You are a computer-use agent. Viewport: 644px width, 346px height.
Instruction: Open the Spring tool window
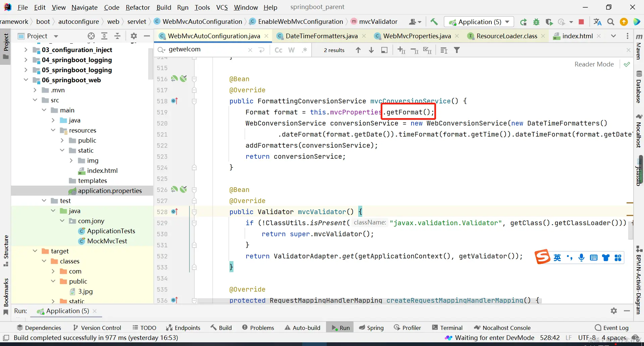tap(371, 328)
